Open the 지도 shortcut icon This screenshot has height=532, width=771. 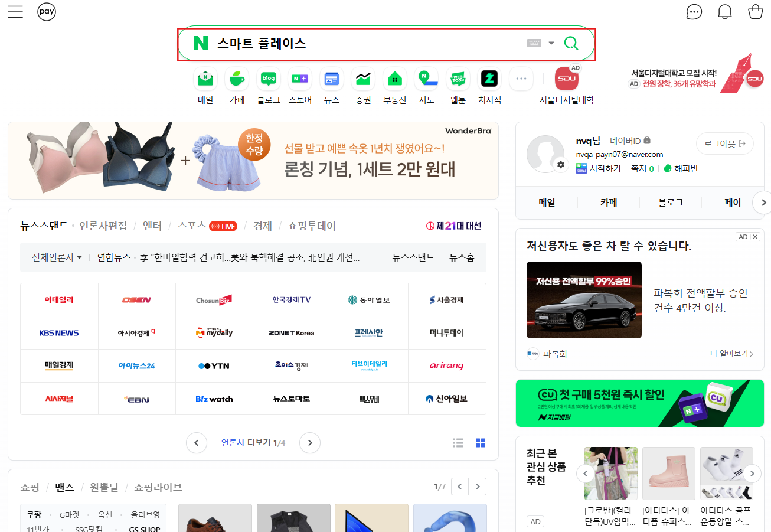pos(426,79)
